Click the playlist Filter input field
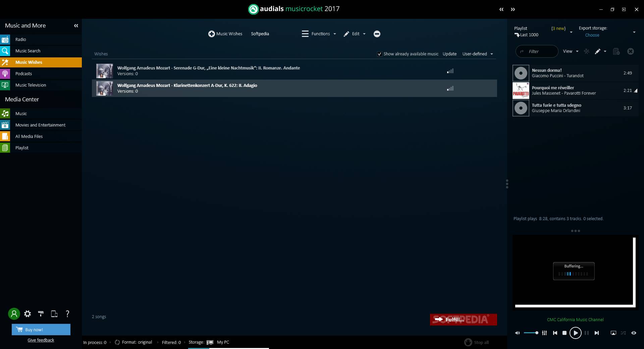Screen dimensions: 644x349 point(537,51)
